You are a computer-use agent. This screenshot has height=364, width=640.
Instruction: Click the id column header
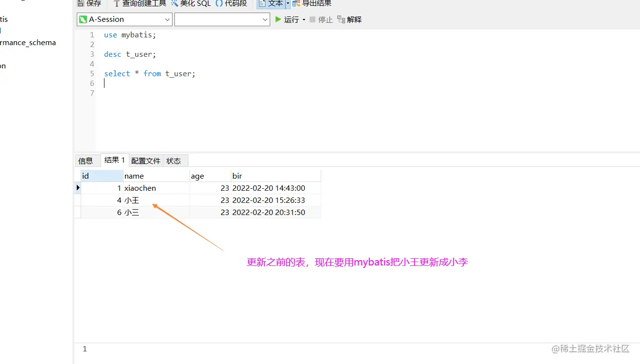tap(102, 176)
